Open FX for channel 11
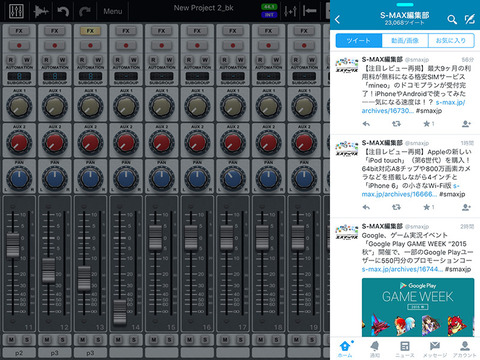 19,31
